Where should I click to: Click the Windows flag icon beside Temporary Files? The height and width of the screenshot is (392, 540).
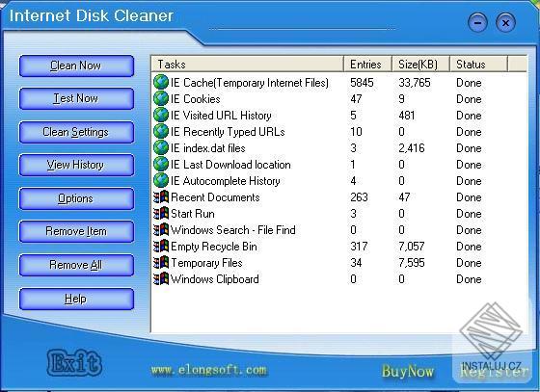coord(161,263)
